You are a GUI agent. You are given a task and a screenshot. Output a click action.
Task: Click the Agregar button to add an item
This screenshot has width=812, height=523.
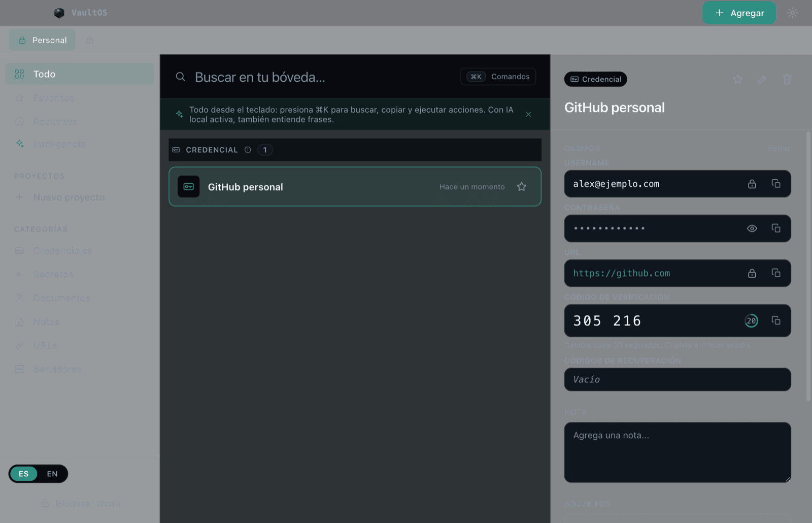739,13
